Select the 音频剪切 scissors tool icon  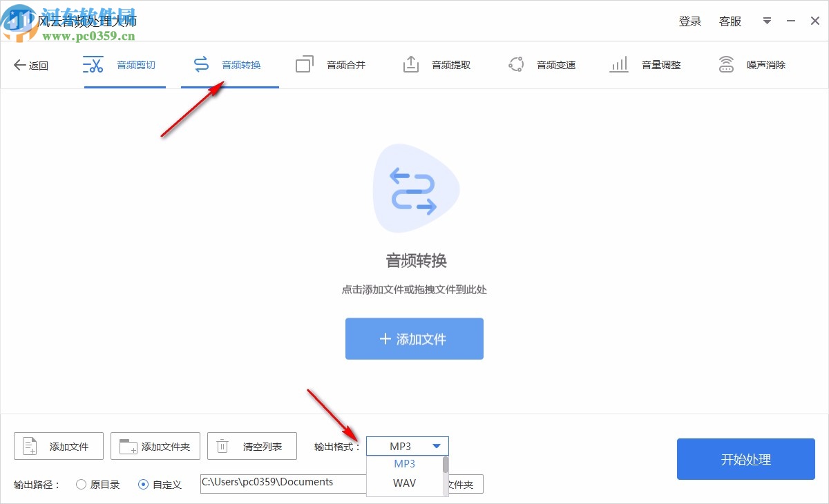(93, 64)
